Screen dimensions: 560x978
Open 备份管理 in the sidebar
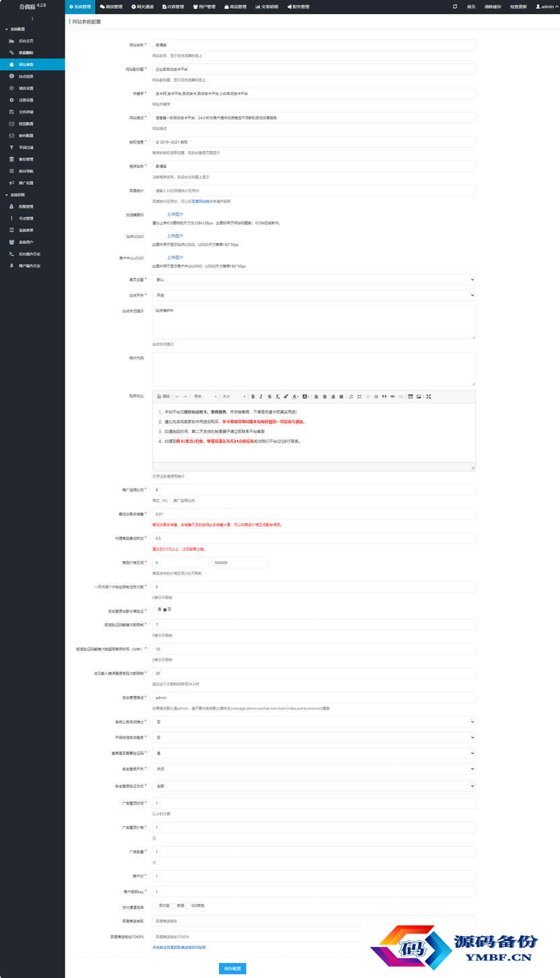tap(32, 159)
